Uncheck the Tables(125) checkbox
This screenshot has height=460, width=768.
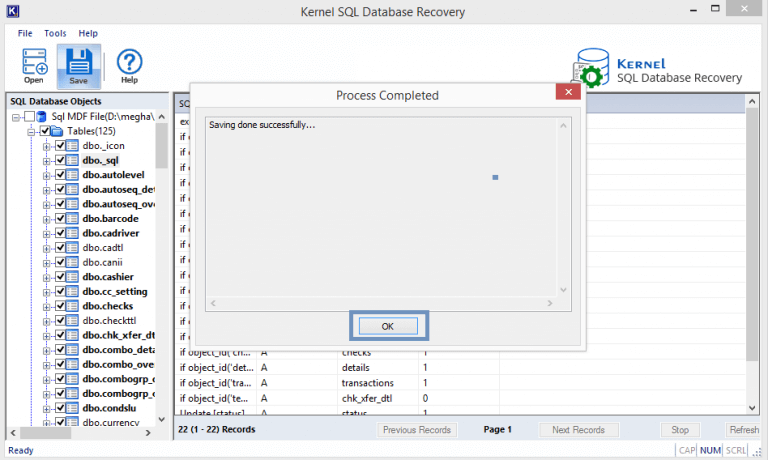(x=45, y=131)
